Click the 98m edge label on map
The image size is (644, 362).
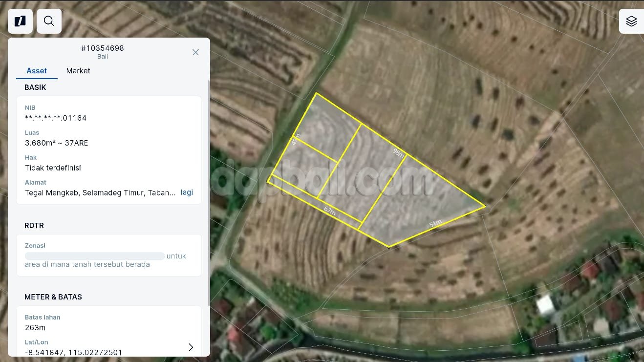point(399,152)
